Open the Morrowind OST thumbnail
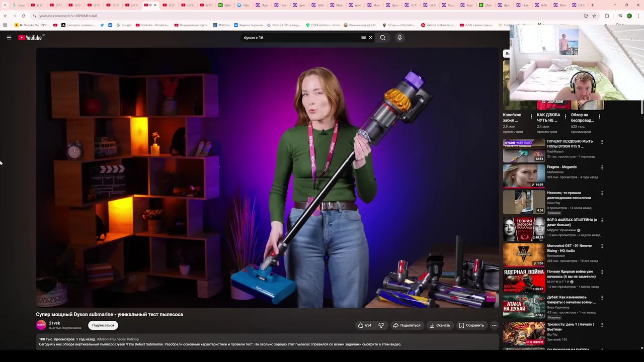 point(524,255)
